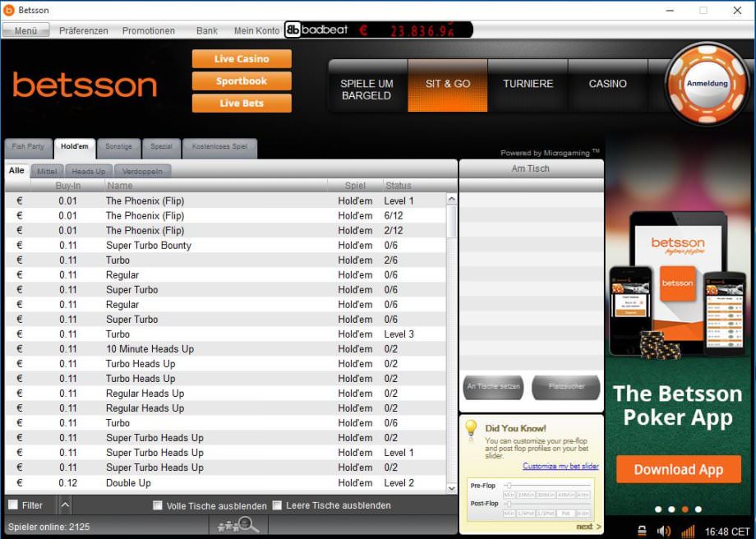Show the next tip with 'next >'

point(588,527)
